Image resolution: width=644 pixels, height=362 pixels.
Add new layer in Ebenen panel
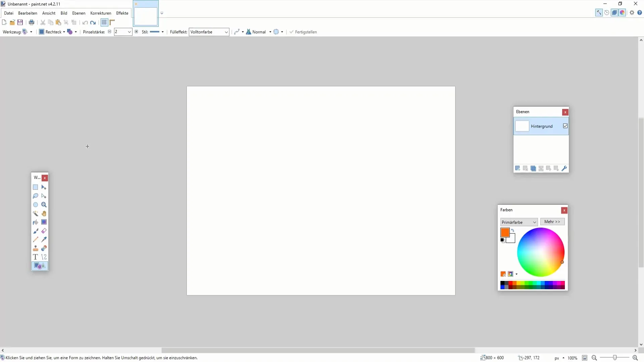tap(518, 169)
